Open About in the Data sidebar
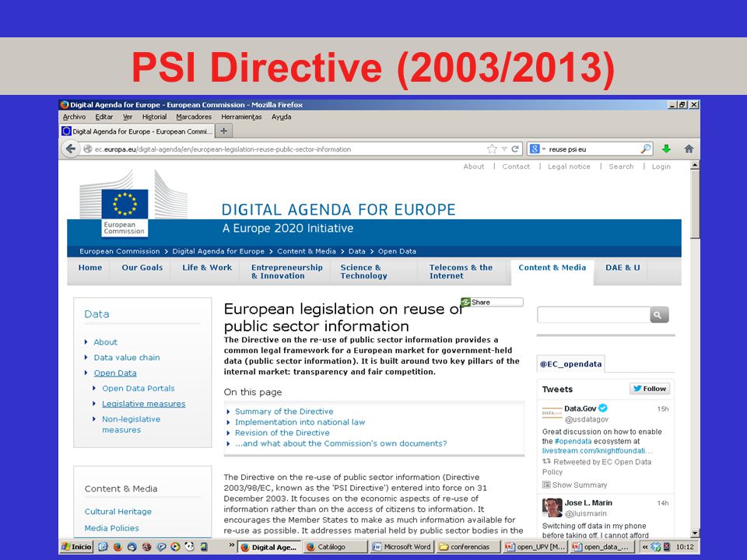Screen dimensions: 747x560 (x=105, y=342)
